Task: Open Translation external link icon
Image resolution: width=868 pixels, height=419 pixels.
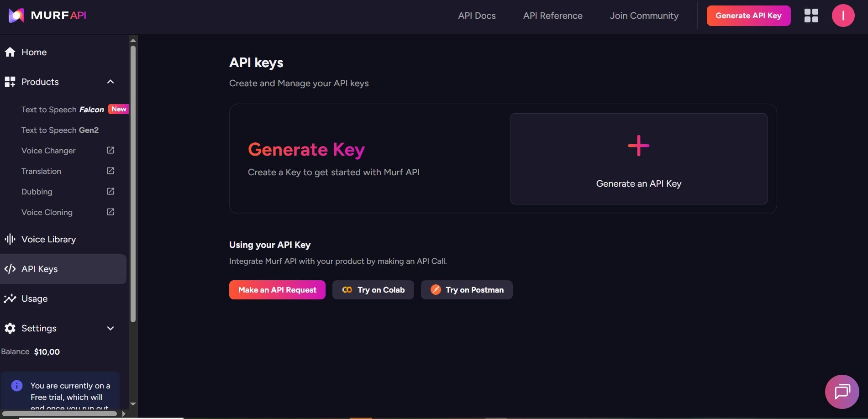Action: click(x=110, y=171)
